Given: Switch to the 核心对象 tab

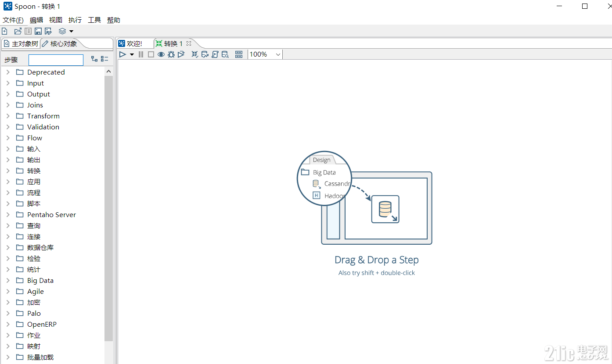Looking at the screenshot, I should (59, 43).
